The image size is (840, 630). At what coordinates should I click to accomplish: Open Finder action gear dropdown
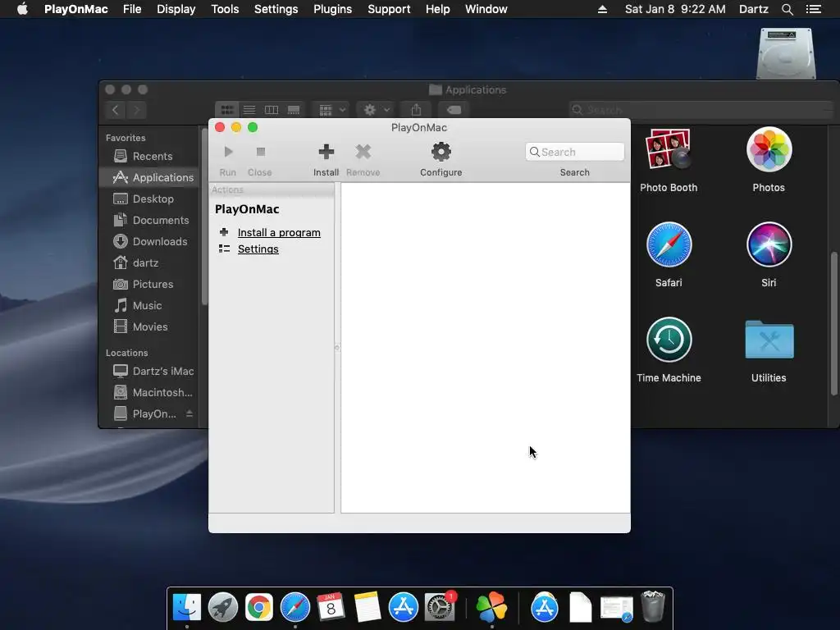[376, 110]
